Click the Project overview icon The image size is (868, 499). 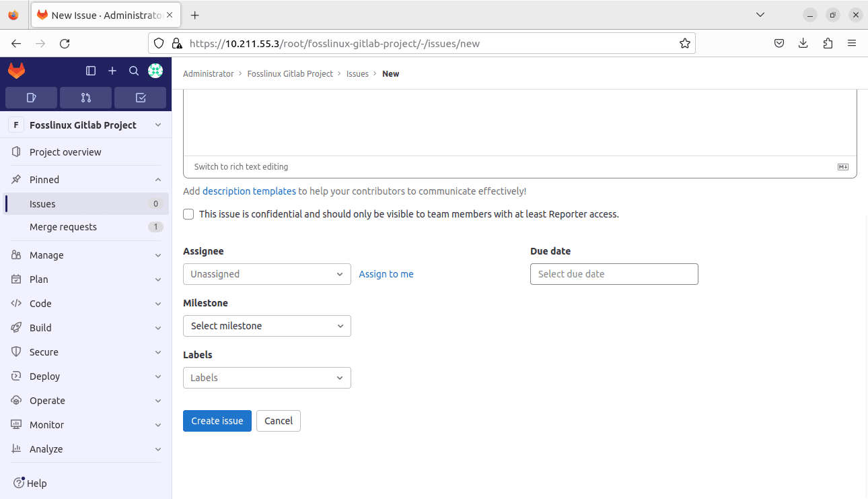pyautogui.click(x=16, y=152)
